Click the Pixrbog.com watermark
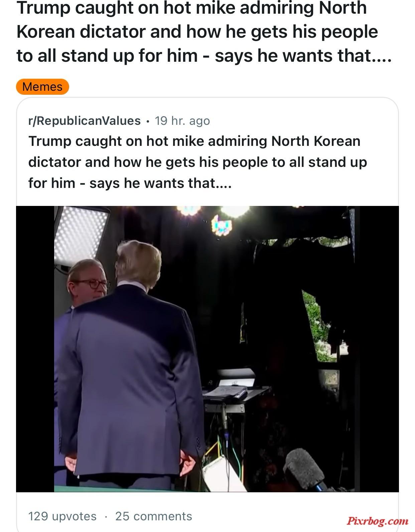The image size is (415, 532). [x=377, y=520]
